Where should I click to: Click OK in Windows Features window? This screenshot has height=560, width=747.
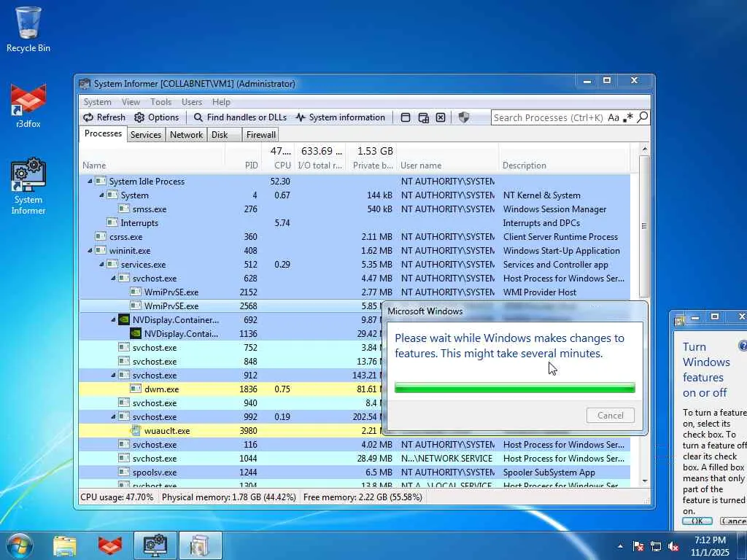tap(697, 521)
